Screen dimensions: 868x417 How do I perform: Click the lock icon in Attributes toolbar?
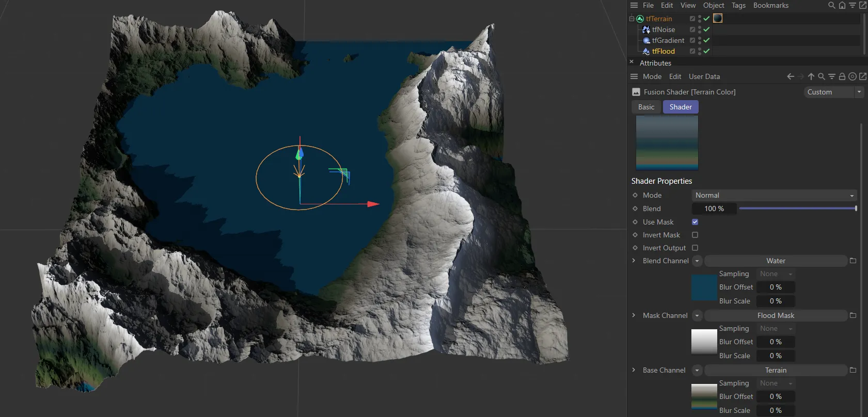842,76
